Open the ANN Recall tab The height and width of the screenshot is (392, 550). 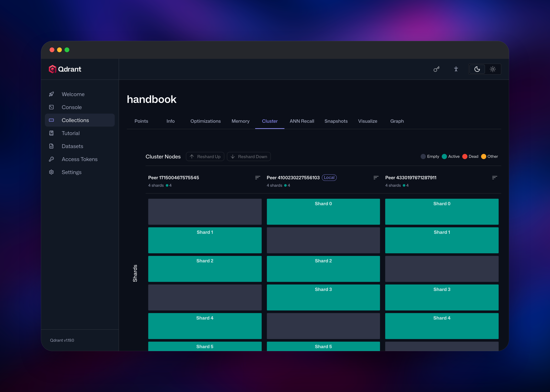pyautogui.click(x=302, y=121)
